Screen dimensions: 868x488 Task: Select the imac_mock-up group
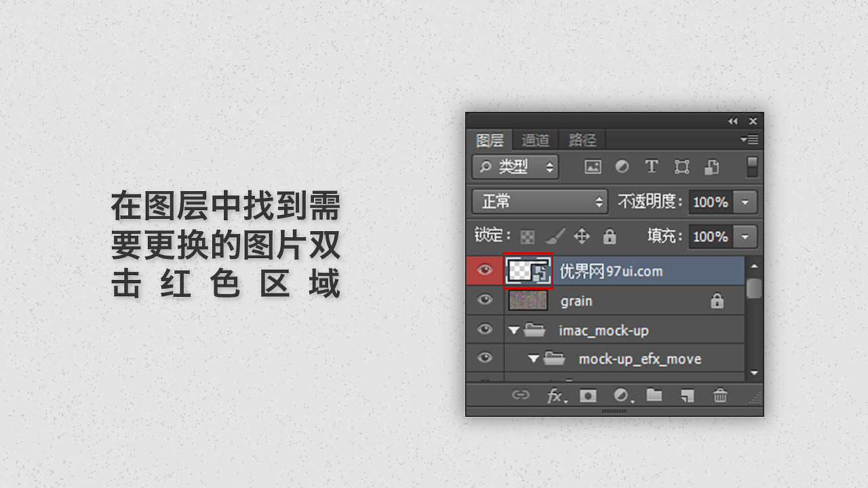604,330
